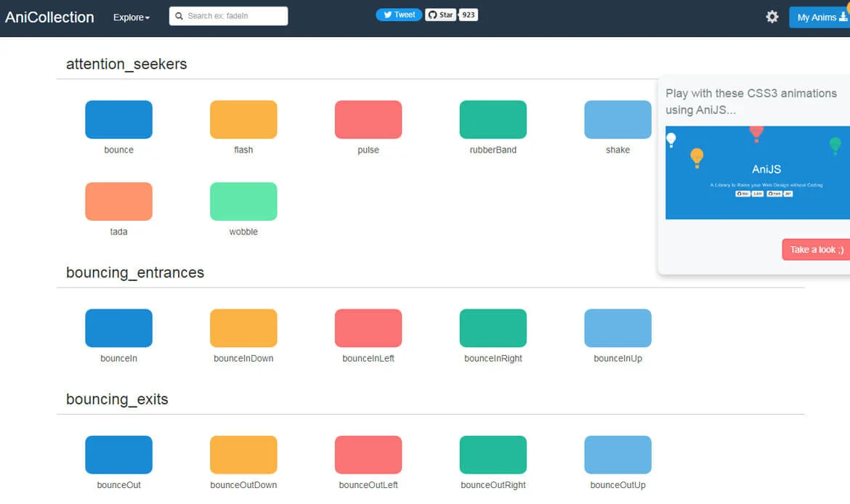Select the shake animation box
Viewport: 850px width, 504px height.
click(x=618, y=120)
